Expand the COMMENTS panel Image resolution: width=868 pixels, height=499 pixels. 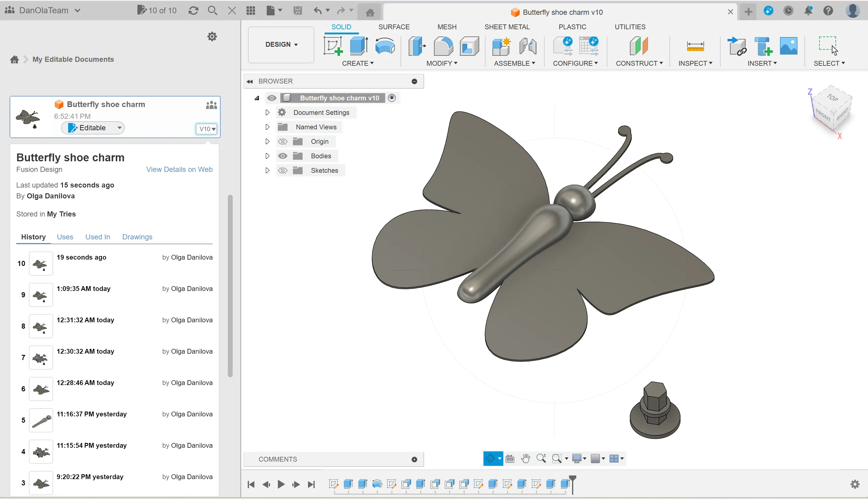[x=414, y=460]
